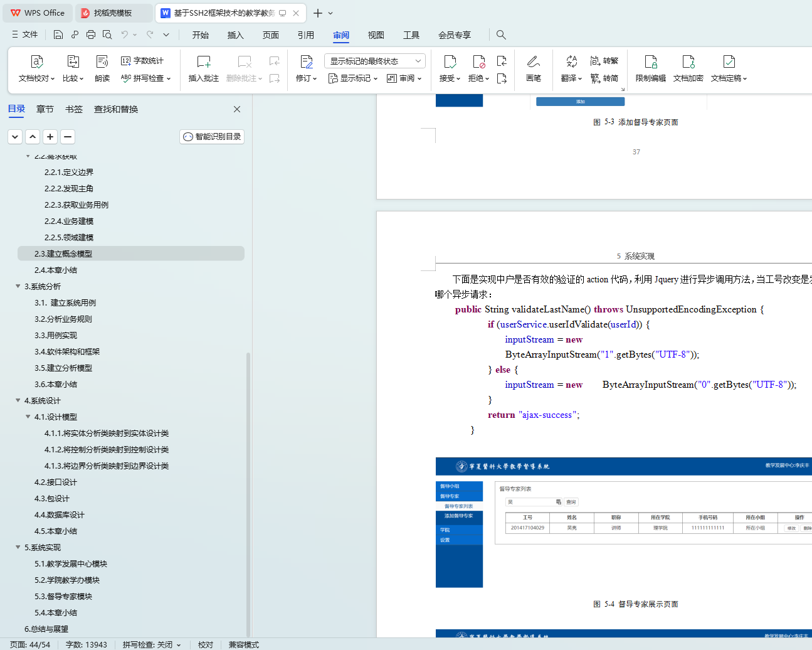Switch to 章节 tab in navigation pane
Viewport: 812px width, 650px height.
click(x=45, y=109)
